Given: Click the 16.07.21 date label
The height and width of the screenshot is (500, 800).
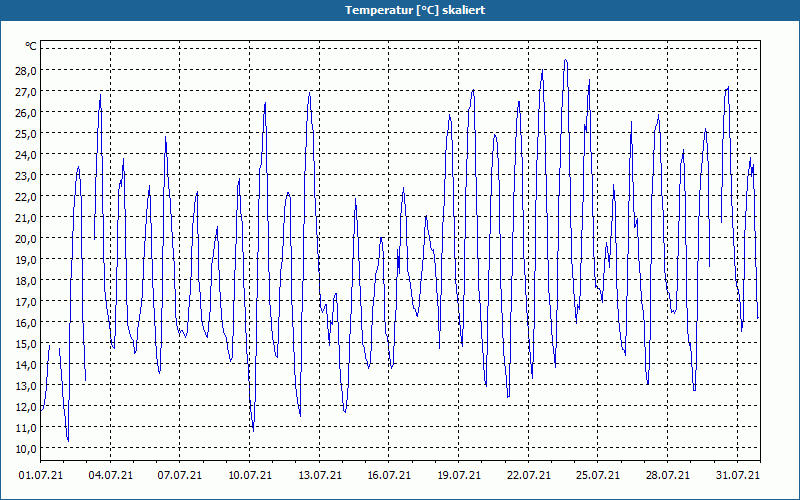Looking at the screenshot, I should click(x=389, y=475).
